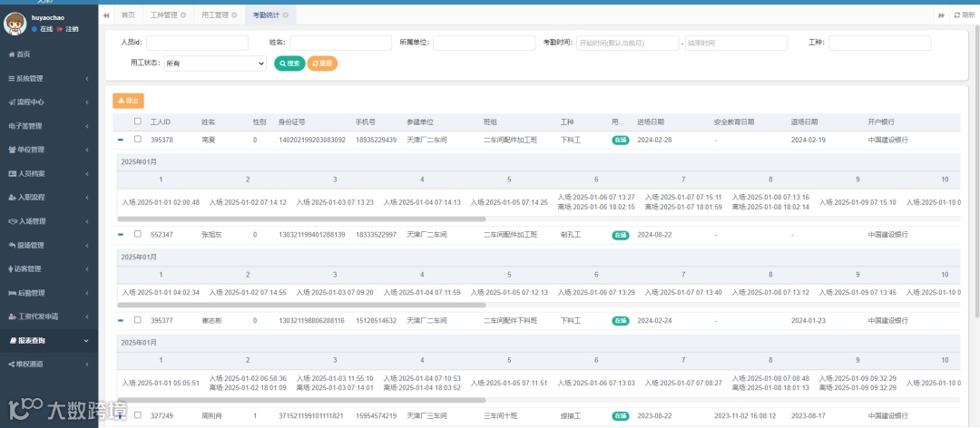980x428 pixels.
Task: Click horizontal scrollbar under 南夏 attendance
Action: (301, 219)
